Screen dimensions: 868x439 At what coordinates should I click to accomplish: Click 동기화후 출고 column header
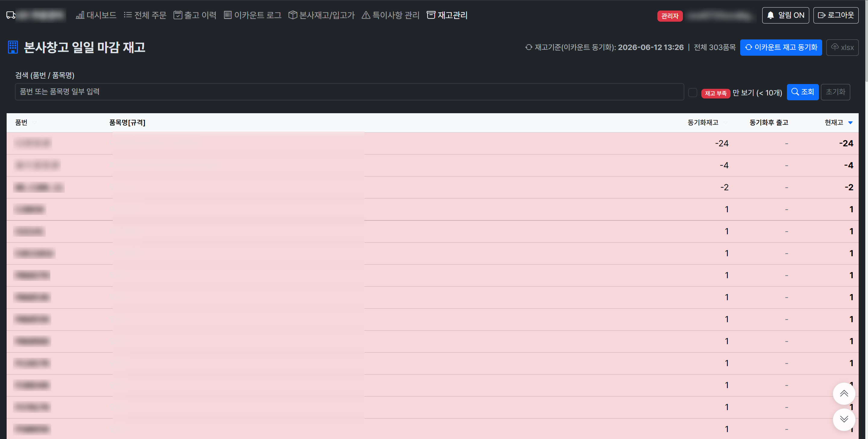click(x=769, y=123)
